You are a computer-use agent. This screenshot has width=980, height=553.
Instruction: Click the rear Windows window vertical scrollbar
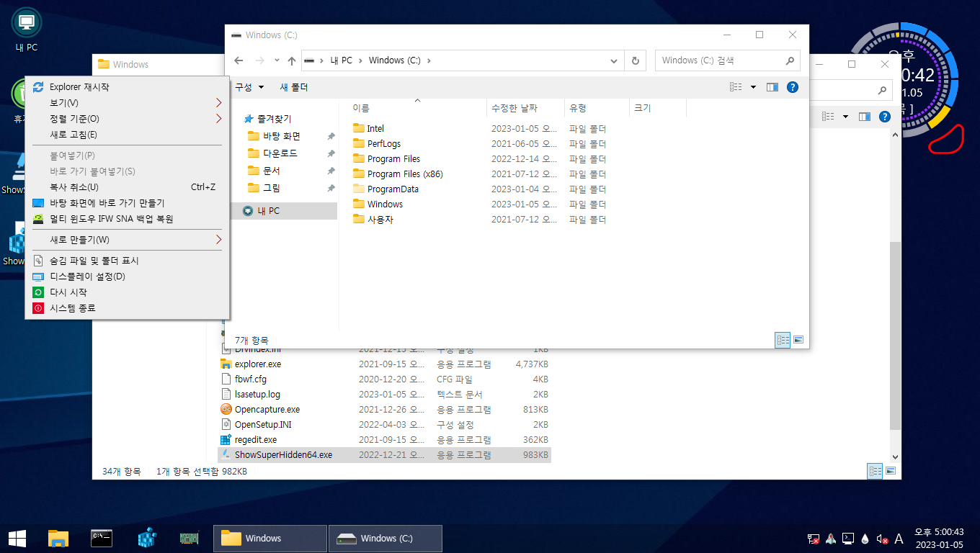coord(896,334)
